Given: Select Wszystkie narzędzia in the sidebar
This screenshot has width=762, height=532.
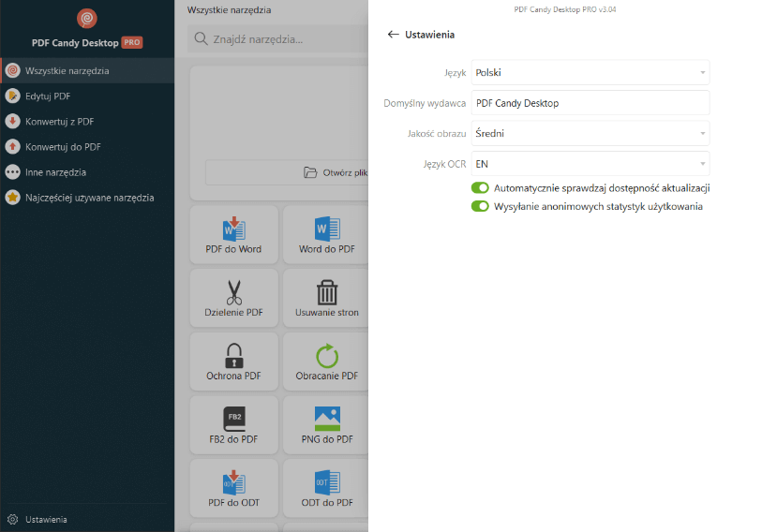Looking at the screenshot, I should pos(87,71).
